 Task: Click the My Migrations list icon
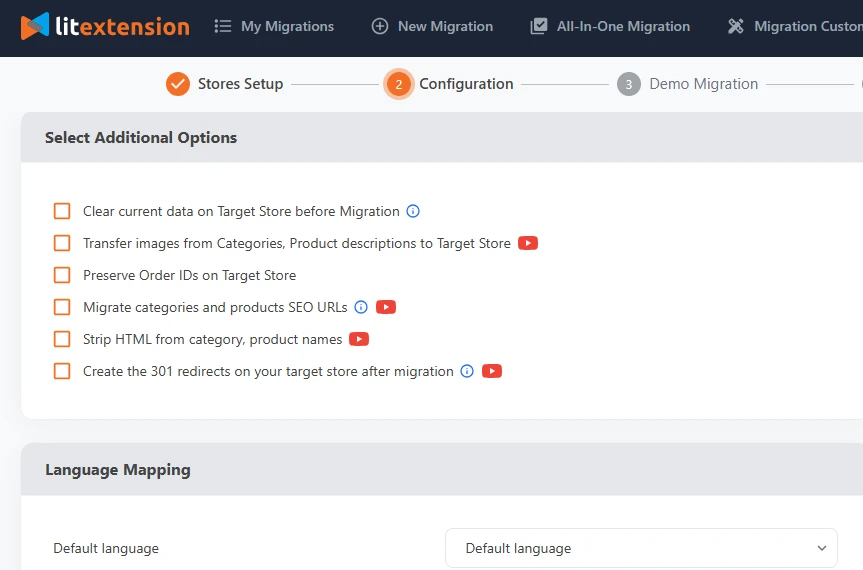[223, 26]
